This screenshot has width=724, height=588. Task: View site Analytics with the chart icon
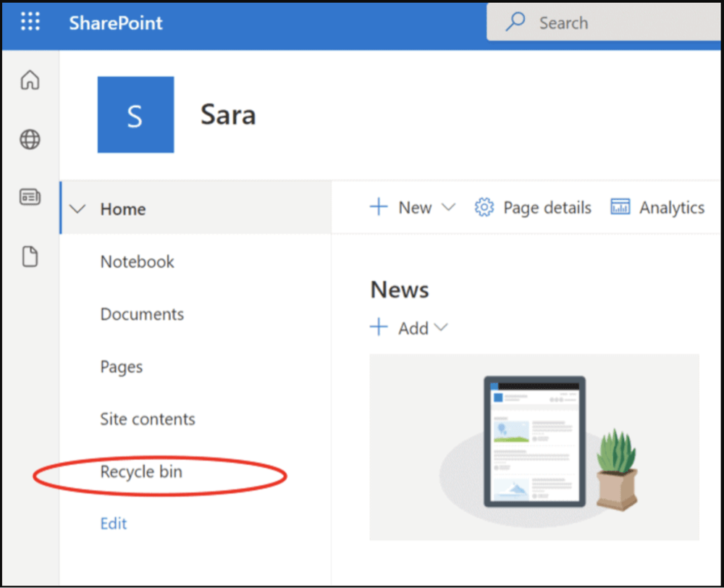pos(620,206)
